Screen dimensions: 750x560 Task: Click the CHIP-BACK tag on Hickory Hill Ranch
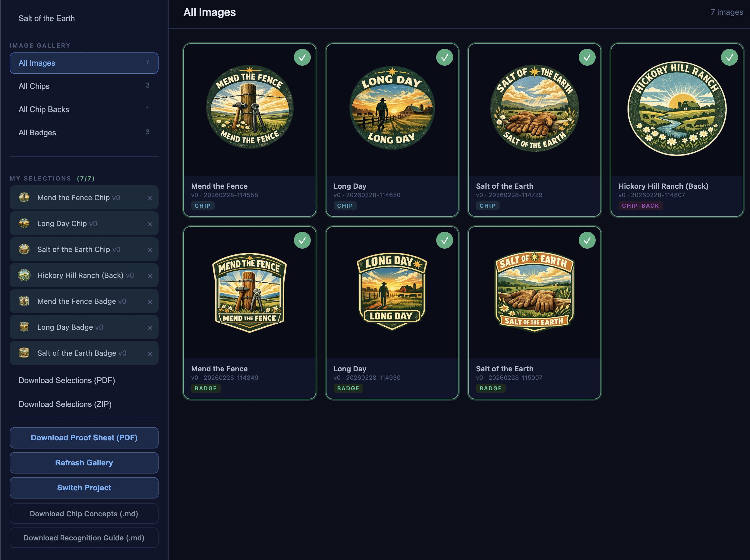641,206
